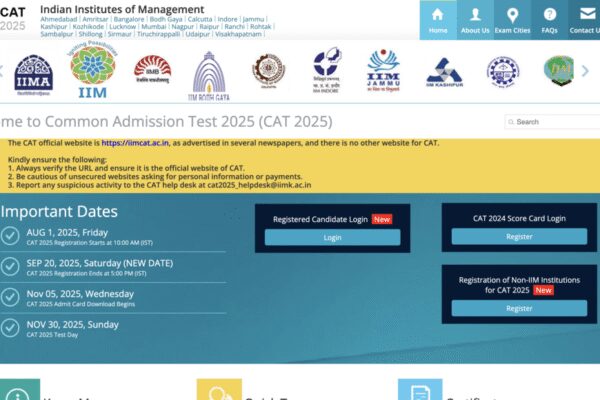Viewport: 600px width, 400px height.
Task: Open the https://iimcat.ac.in link
Action: (135, 143)
